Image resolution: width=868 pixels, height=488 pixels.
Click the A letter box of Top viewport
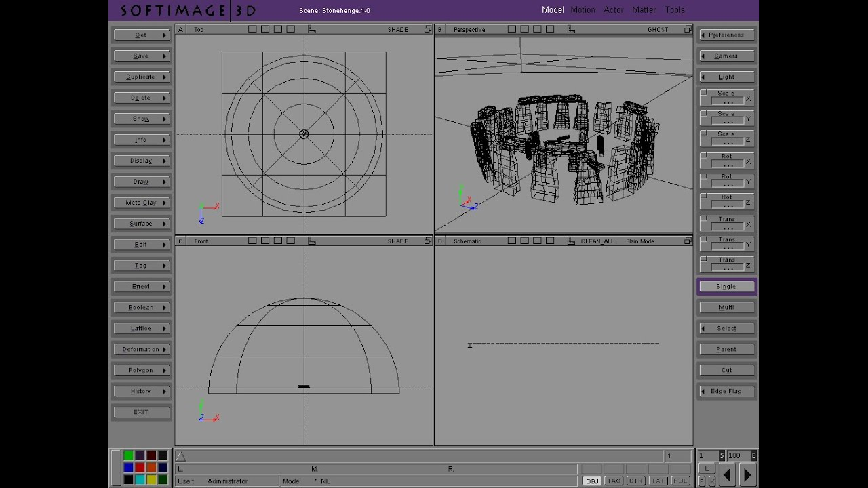(x=180, y=29)
